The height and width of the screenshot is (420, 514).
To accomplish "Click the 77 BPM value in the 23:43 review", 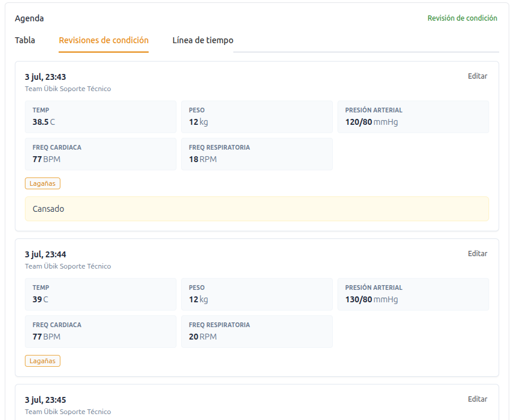I will 46,160.
